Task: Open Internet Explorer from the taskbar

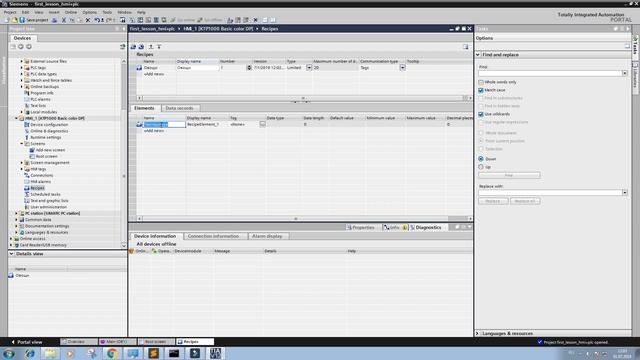Action: click(29, 353)
